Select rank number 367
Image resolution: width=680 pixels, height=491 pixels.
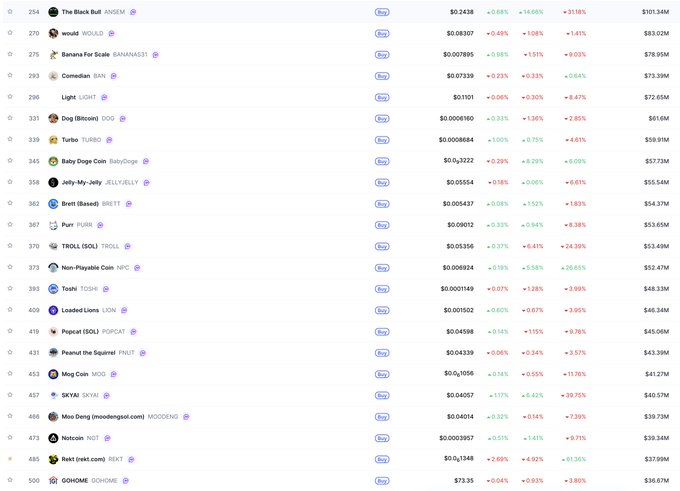pyautogui.click(x=34, y=225)
